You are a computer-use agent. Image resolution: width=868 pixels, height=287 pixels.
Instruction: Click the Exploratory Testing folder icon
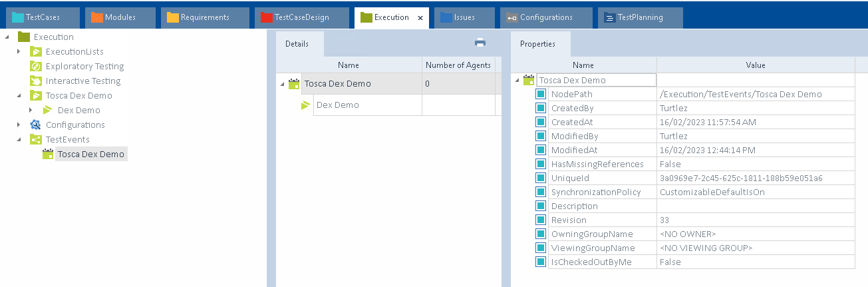[36, 67]
